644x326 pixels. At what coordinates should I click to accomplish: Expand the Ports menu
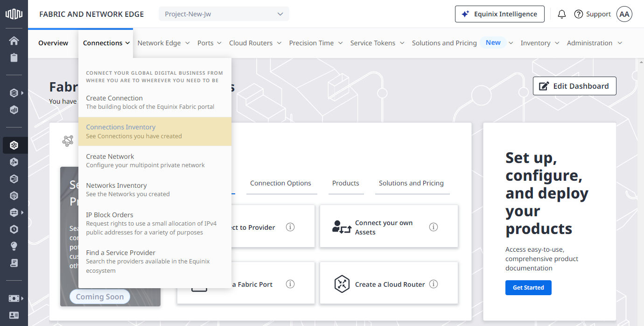(x=210, y=43)
